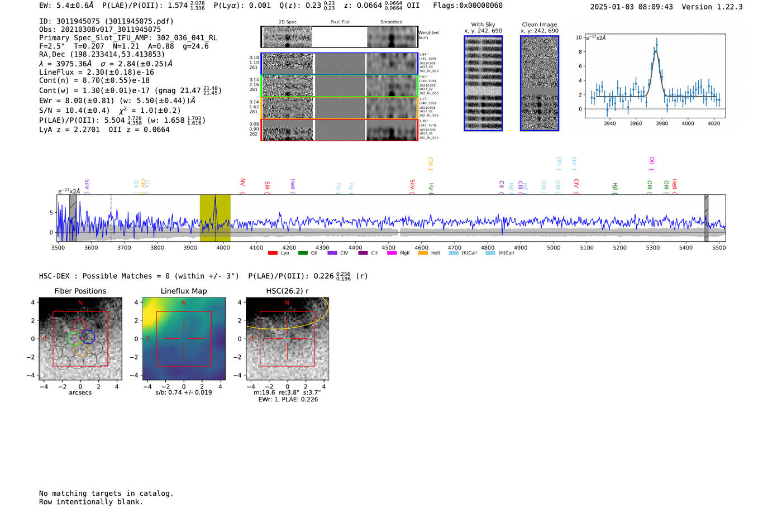Click the hatched gray band near 5460 Å

(x=706, y=218)
